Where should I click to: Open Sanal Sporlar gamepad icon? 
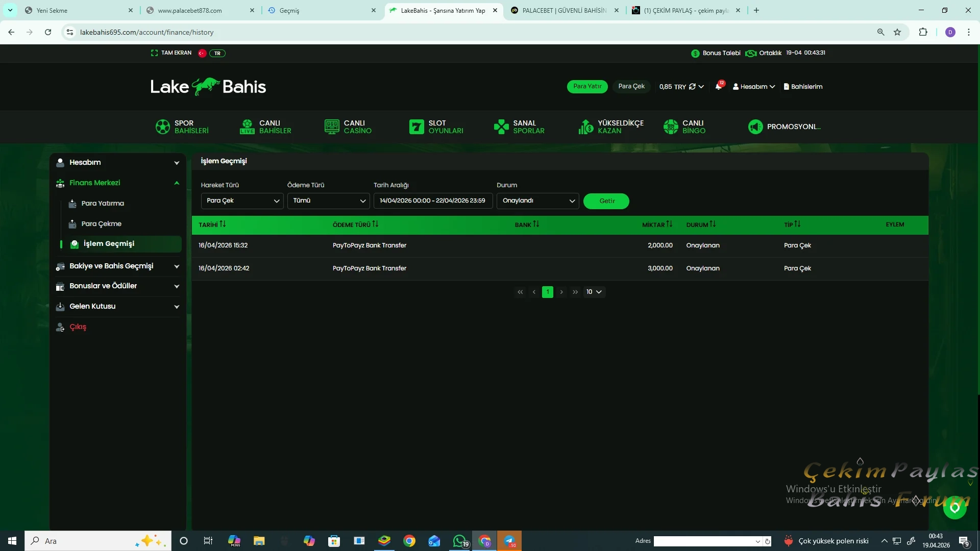(x=501, y=127)
